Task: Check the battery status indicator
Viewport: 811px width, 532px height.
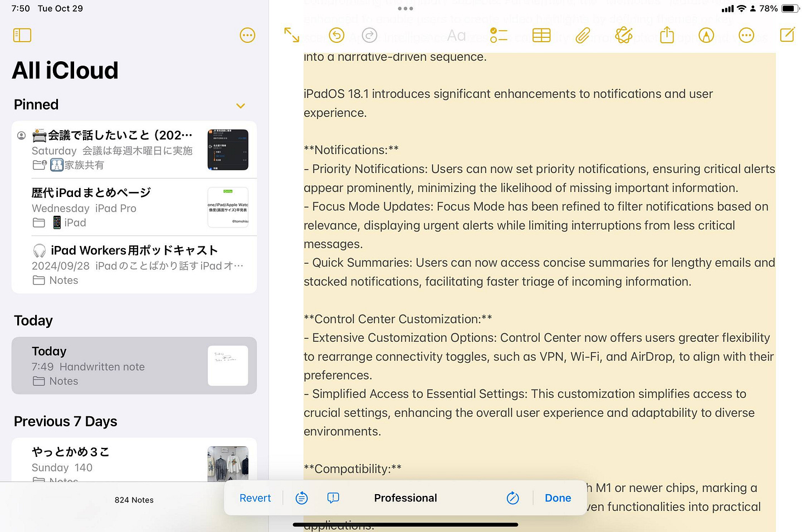Action: (x=790, y=8)
